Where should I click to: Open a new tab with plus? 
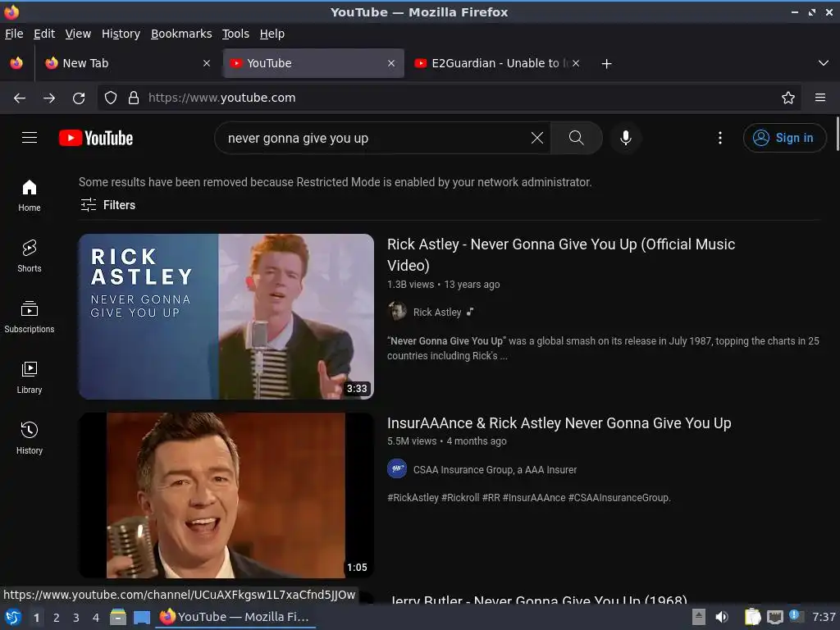(x=606, y=64)
